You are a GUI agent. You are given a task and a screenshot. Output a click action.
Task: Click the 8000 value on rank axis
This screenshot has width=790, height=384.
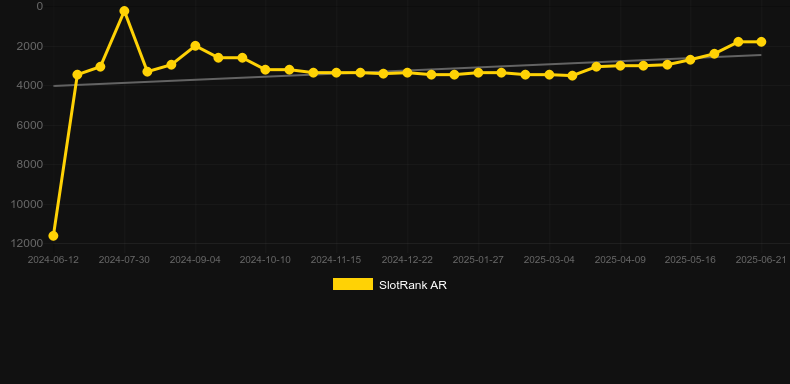click(30, 164)
